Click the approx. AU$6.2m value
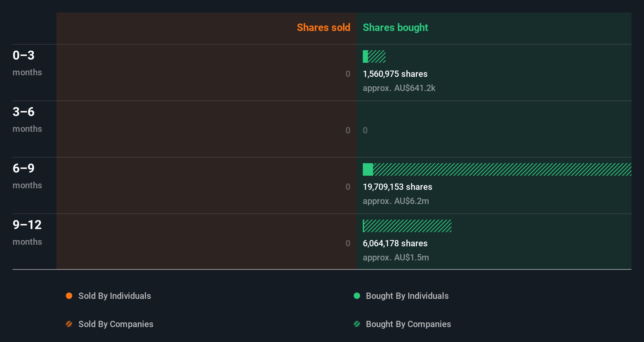The width and height of the screenshot is (644, 342). 396,201
